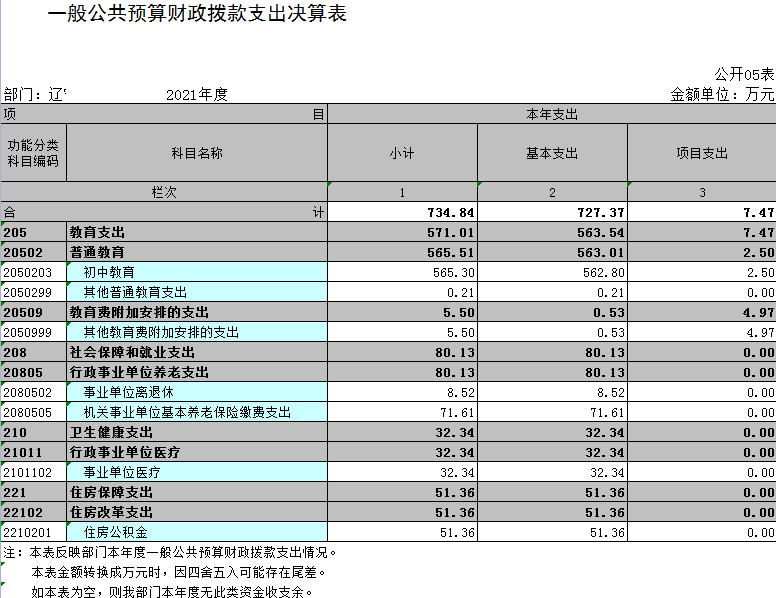Viewport: 776px width, 598px height.
Task: Click the 项目支出 column header
Action: pos(702,152)
